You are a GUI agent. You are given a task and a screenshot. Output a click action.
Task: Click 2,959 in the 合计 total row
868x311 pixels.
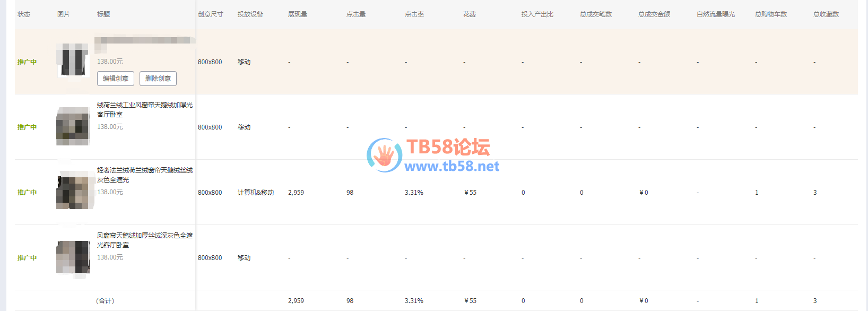(296, 301)
